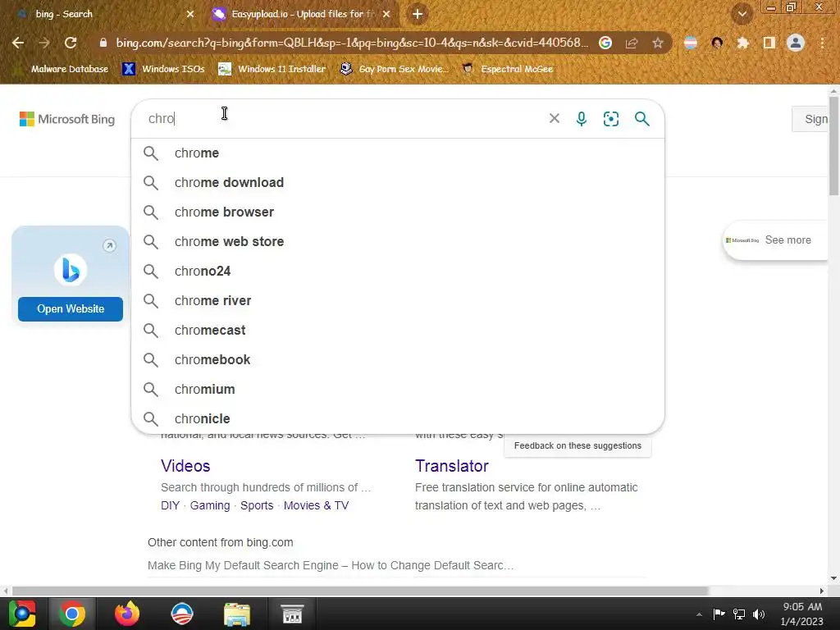Click the microphone voice search icon

point(582,118)
